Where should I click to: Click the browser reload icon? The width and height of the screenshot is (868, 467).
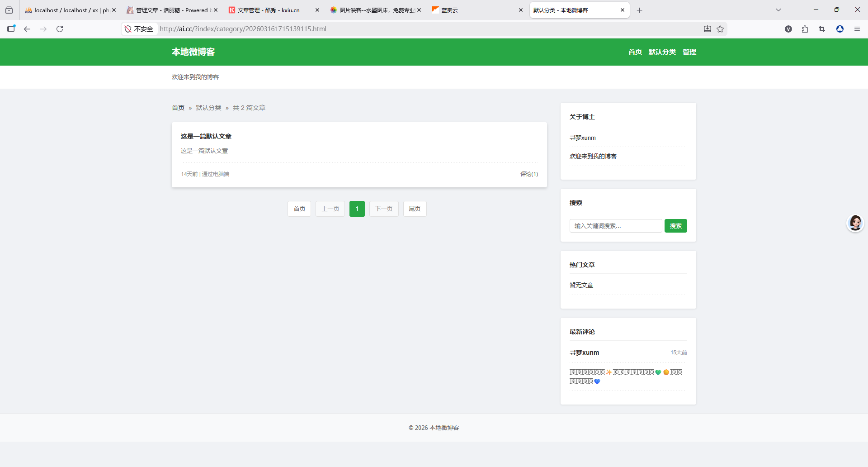[x=60, y=29]
